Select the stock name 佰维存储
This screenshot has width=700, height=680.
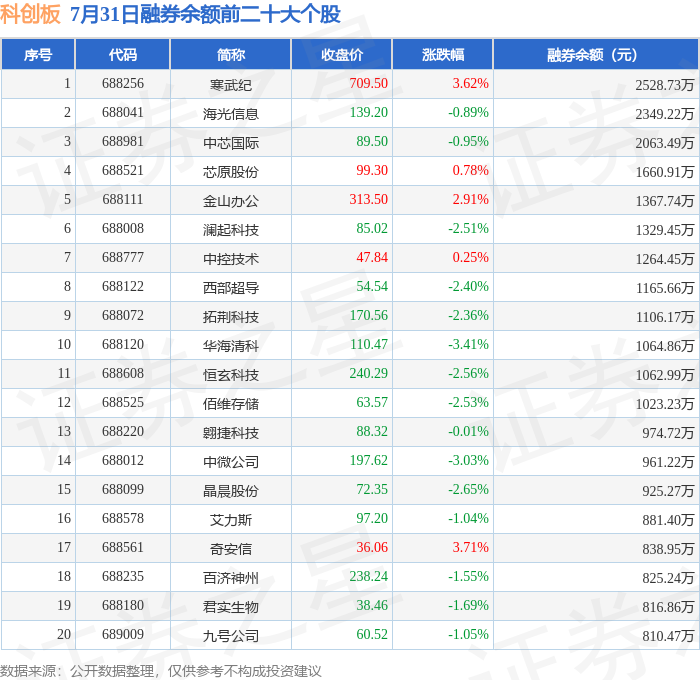point(231,404)
